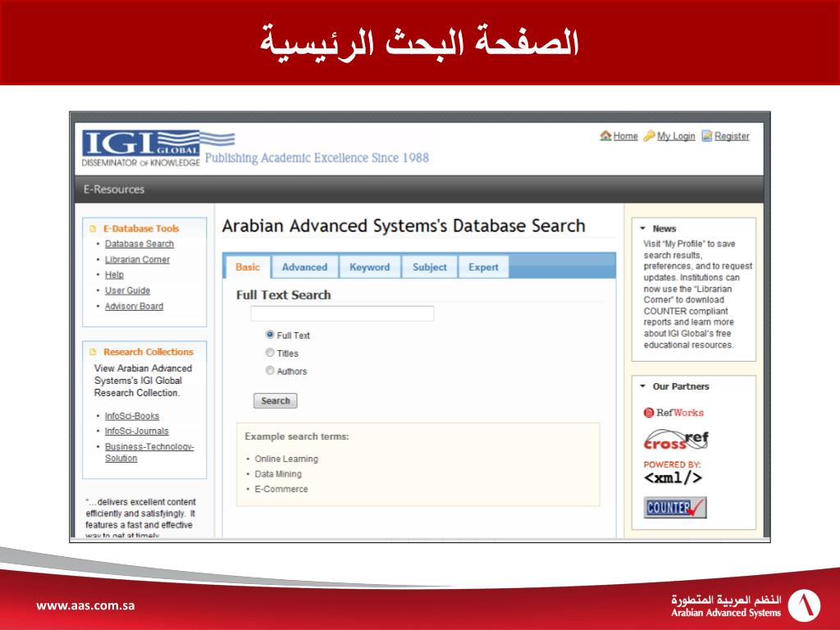Open the User Guide link
Image resolution: width=840 pixels, height=630 pixels.
[127, 290]
